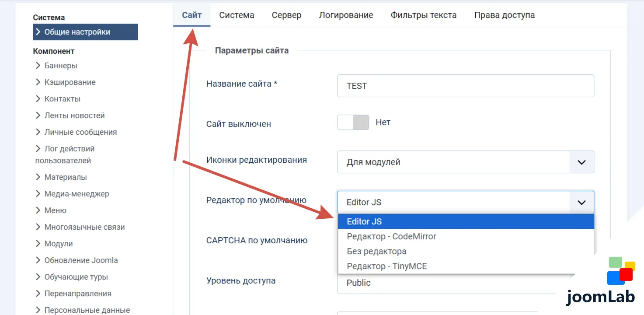The height and width of the screenshot is (315, 644).
Task: Open the Редактор по умолчанию dropdown
Action: (x=466, y=202)
